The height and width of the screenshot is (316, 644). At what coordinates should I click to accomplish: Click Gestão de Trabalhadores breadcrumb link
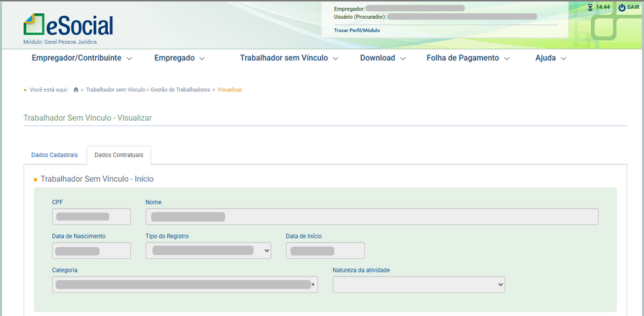coord(180,90)
